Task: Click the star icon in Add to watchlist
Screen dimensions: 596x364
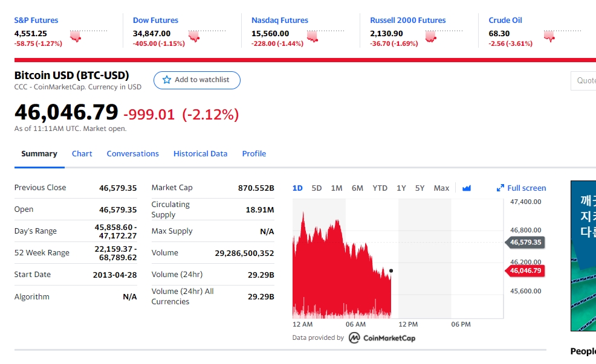Action: pos(166,80)
